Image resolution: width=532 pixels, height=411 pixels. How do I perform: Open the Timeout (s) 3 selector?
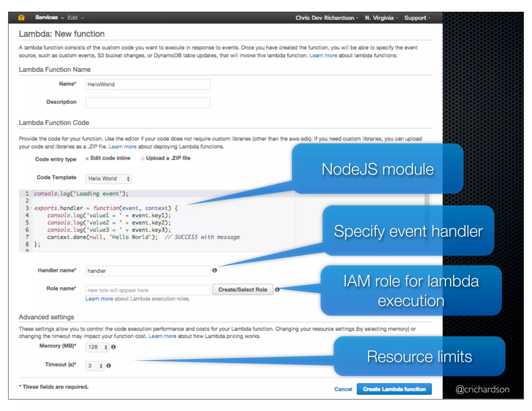click(x=95, y=366)
